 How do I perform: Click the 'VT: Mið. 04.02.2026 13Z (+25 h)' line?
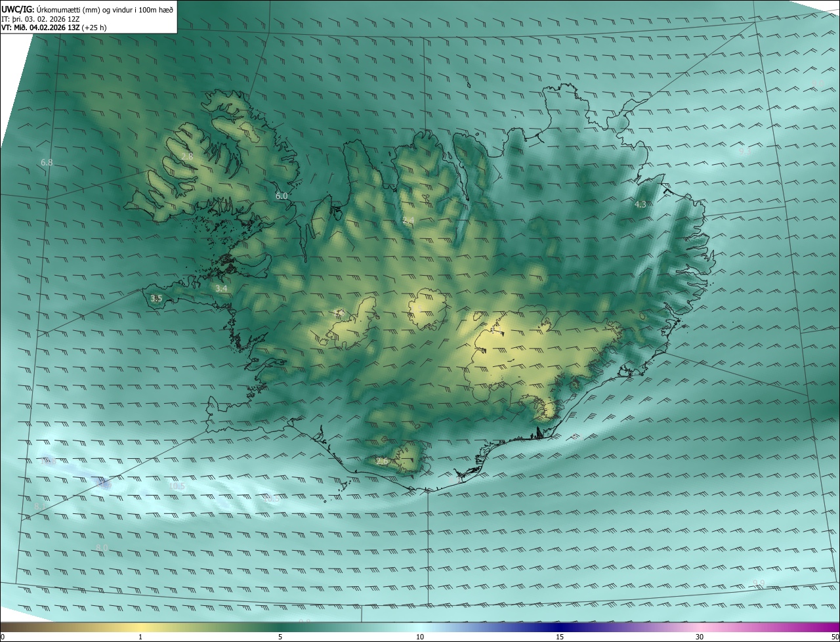coord(54,28)
